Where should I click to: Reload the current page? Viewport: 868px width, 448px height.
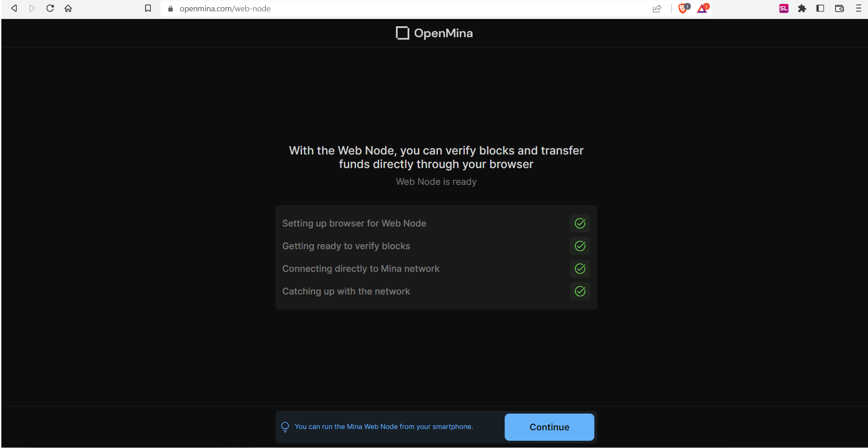coord(50,8)
